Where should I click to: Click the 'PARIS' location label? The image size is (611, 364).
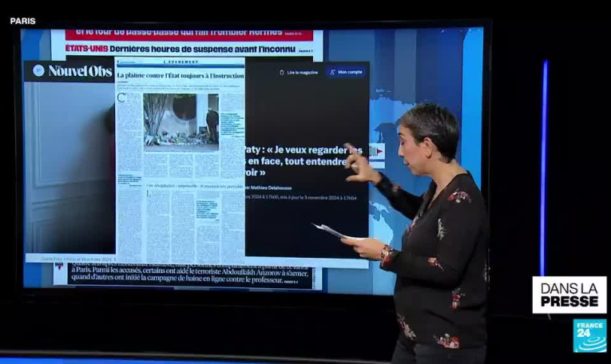22,21
